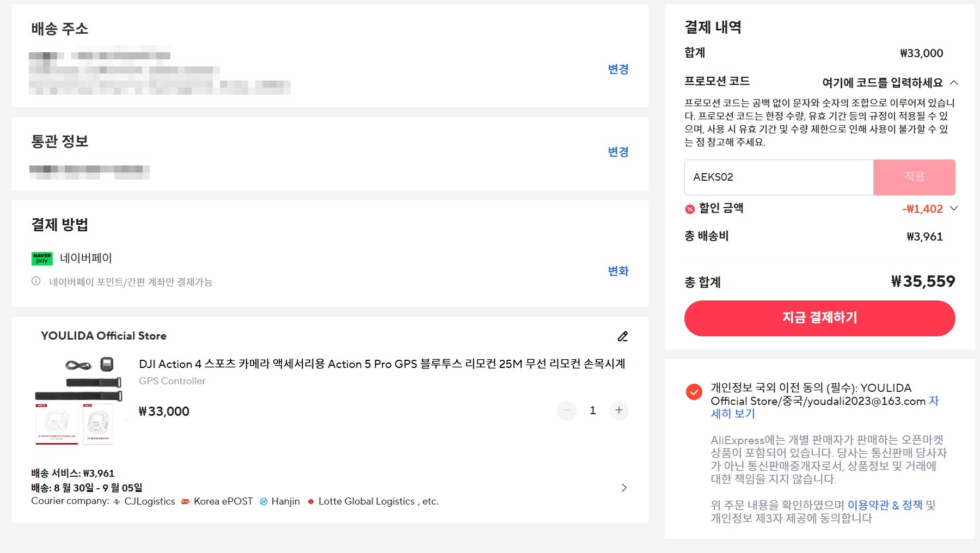The height and width of the screenshot is (553, 980).
Task: Increase item quantity with the plus button
Action: [619, 410]
